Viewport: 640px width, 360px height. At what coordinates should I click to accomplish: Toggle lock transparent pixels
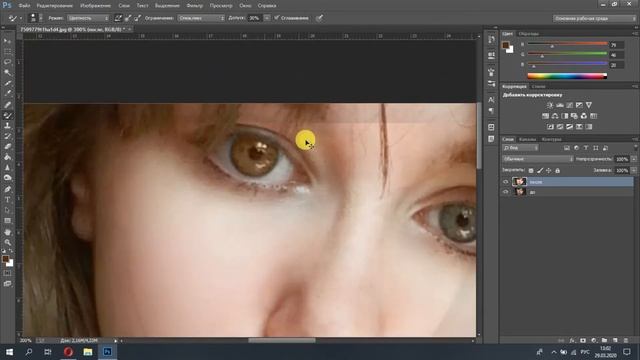tap(531, 170)
